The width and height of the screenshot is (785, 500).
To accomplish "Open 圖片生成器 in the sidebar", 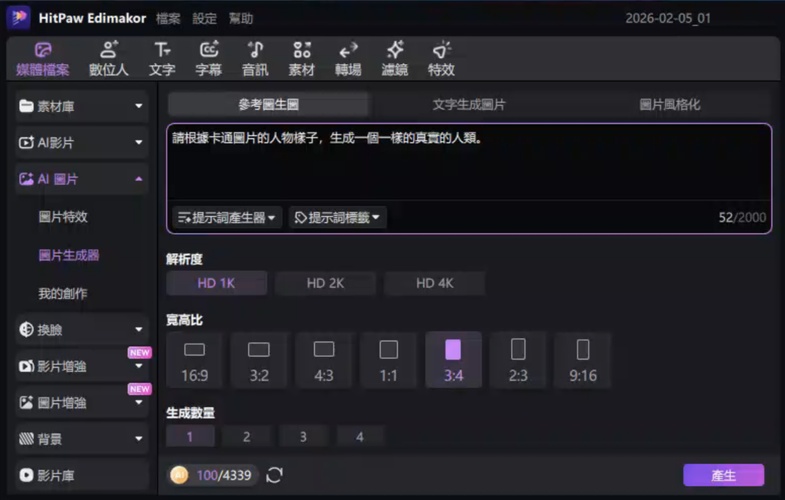I will tap(69, 255).
